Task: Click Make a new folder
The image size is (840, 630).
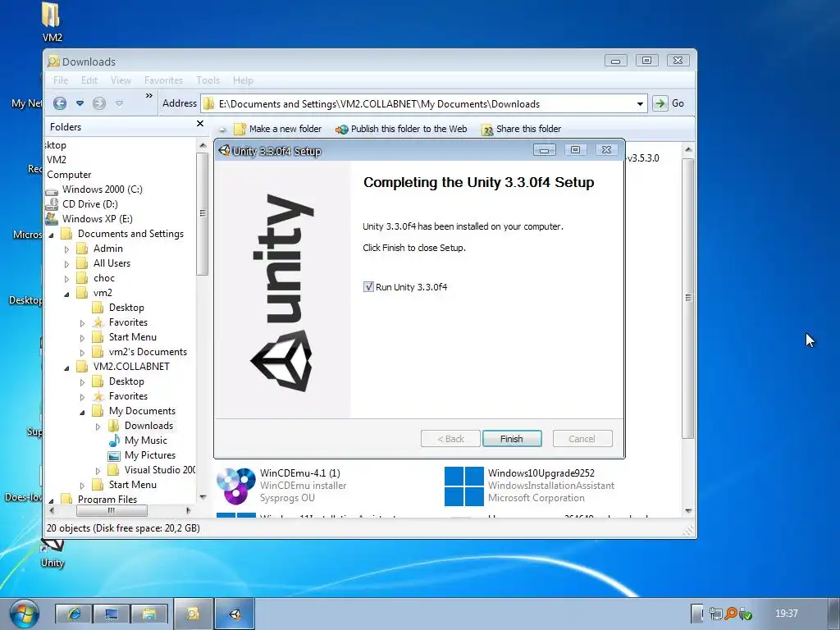Action: (278, 129)
